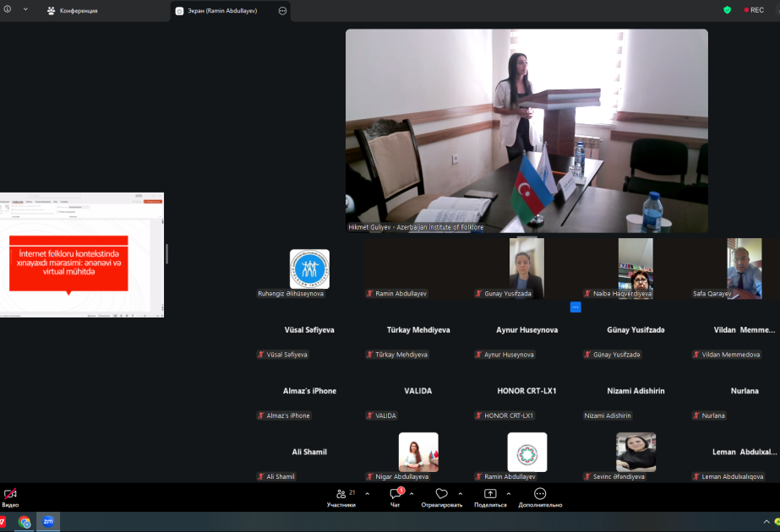Select the Ramin Abdullayev emblem avatar
780x532 pixels.
(527, 452)
